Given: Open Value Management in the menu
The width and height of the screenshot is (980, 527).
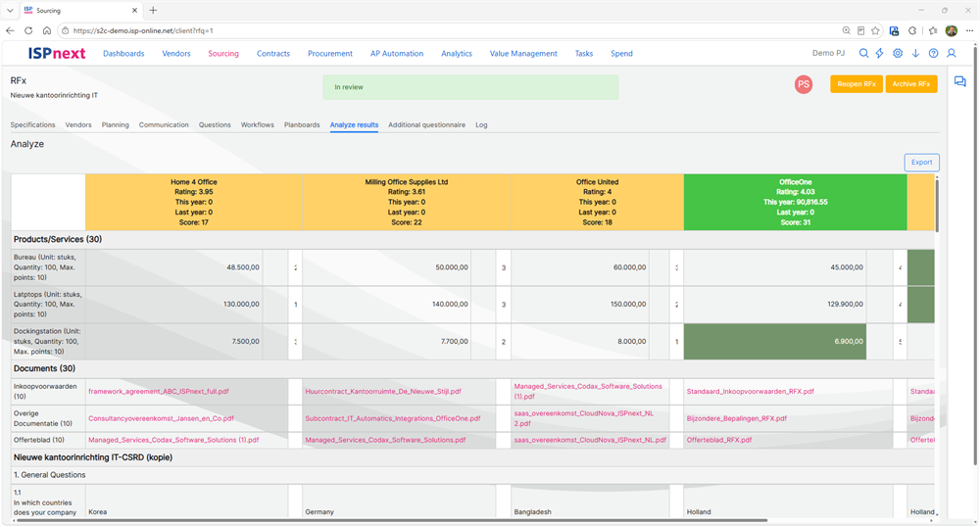Looking at the screenshot, I should click(523, 54).
